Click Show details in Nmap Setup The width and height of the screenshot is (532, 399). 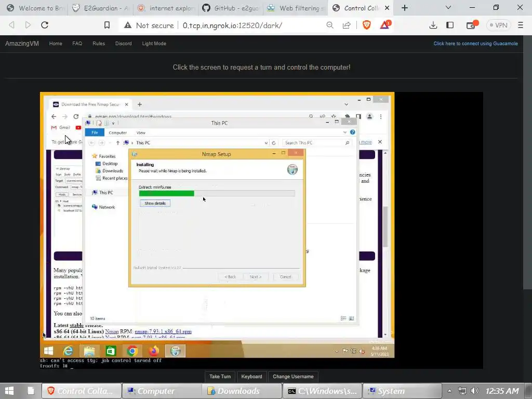pos(155,203)
